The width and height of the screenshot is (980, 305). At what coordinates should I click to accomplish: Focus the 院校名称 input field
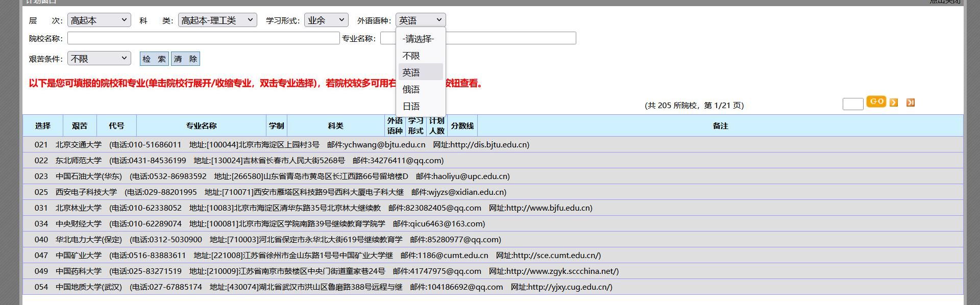coord(203,38)
